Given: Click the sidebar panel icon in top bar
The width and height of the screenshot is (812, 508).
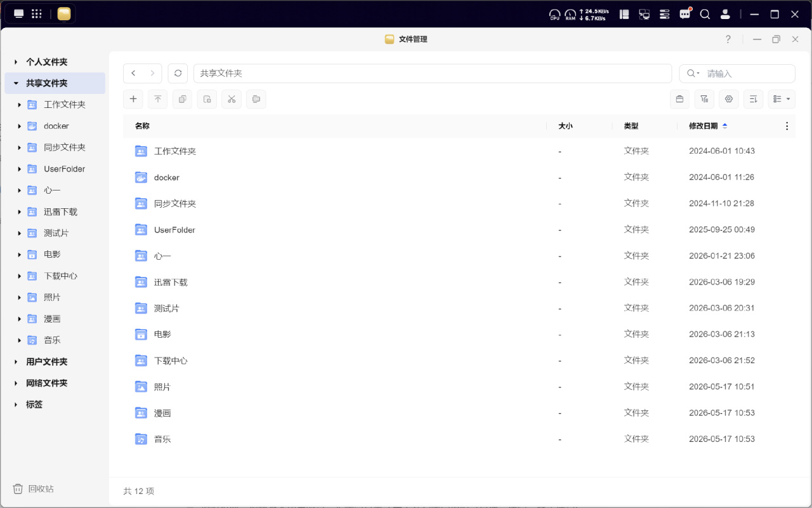Looking at the screenshot, I should pos(624,14).
